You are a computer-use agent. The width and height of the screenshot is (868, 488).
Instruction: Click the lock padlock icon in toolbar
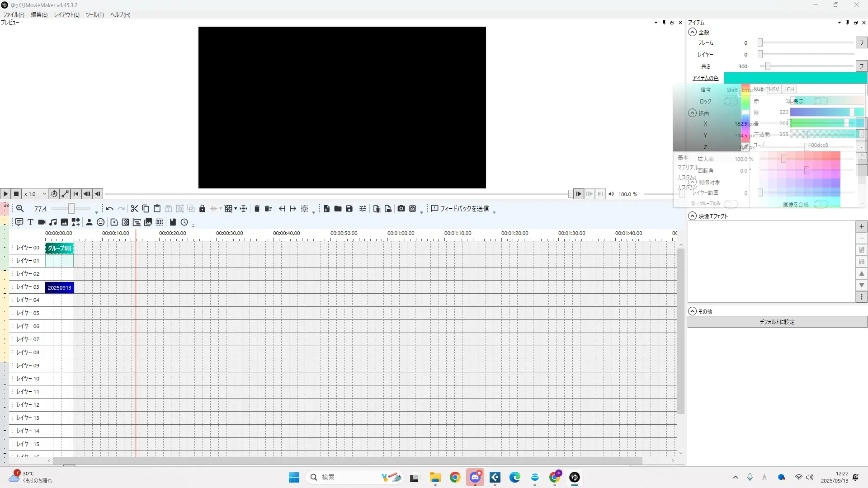[202, 209]
